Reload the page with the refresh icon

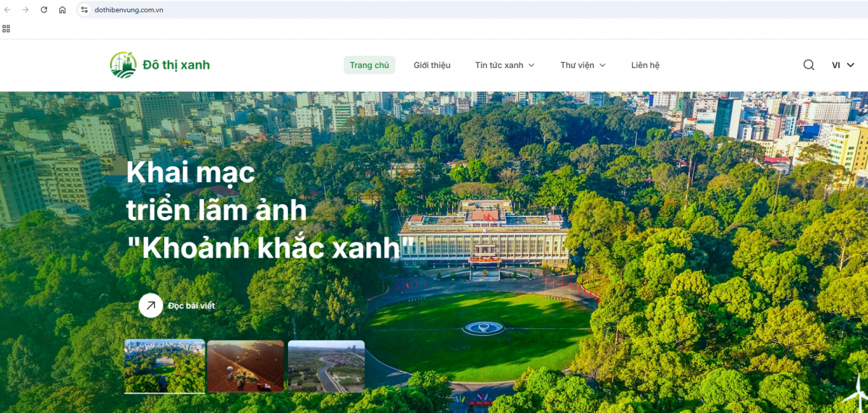click(x=44, y=9)
